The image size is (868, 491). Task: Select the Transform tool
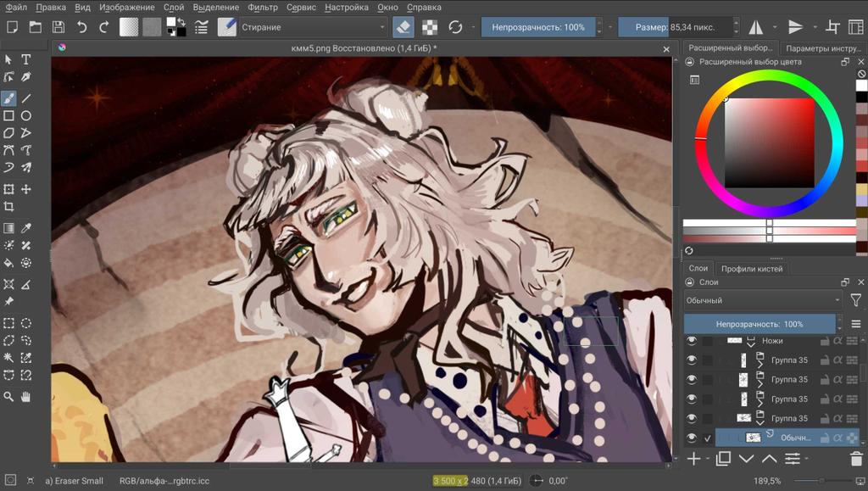coord(8,189)
